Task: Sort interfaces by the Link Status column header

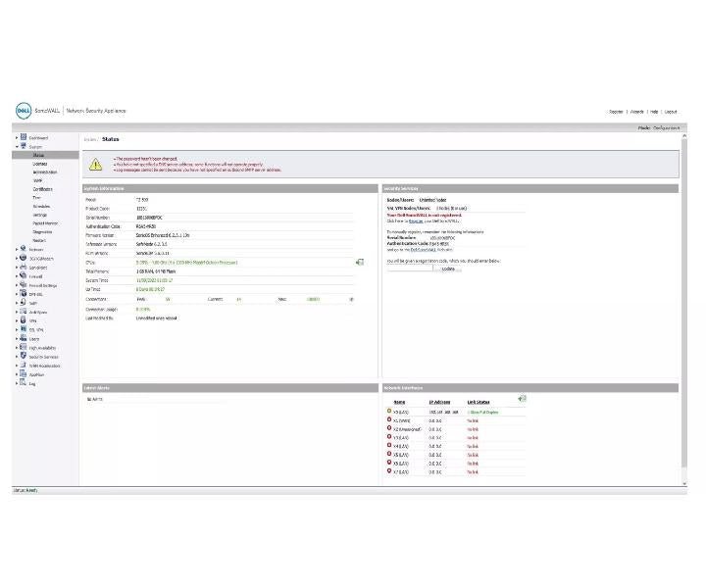Action: point(479,402)
